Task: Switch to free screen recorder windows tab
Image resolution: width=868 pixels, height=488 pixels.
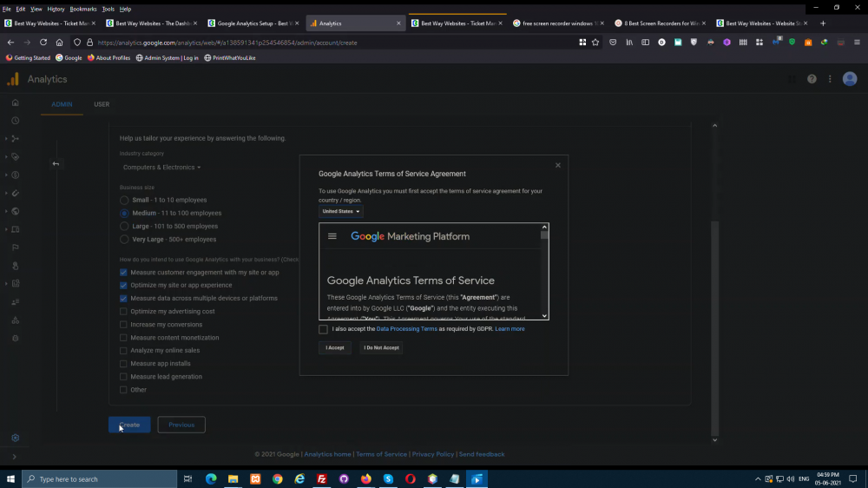Action: pyautogui.click(x=557, y=23)
